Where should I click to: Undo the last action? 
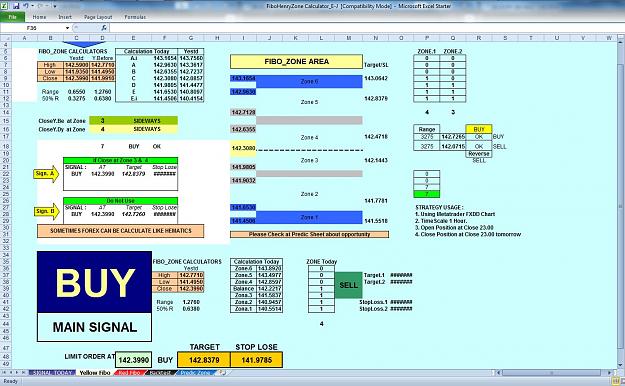tap(26, 6)
